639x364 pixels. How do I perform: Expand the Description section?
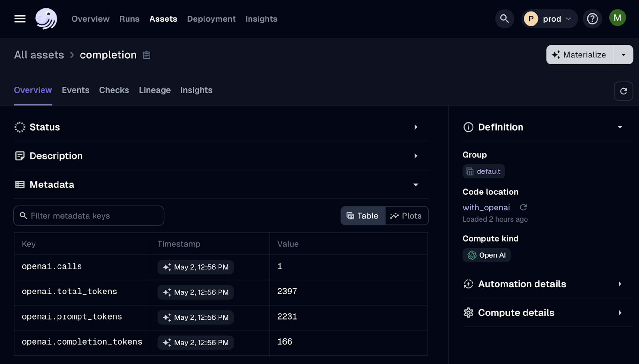416,156
